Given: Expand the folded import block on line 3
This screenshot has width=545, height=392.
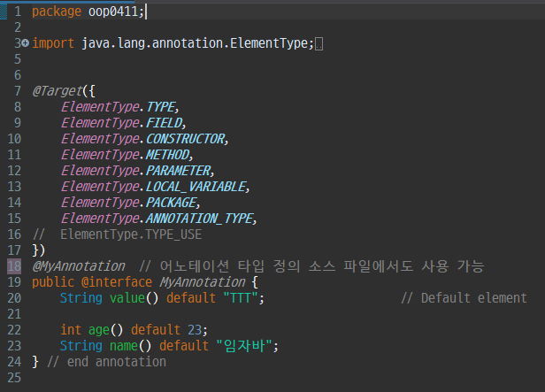Looking at the screenshot, I should pos(26,43).
